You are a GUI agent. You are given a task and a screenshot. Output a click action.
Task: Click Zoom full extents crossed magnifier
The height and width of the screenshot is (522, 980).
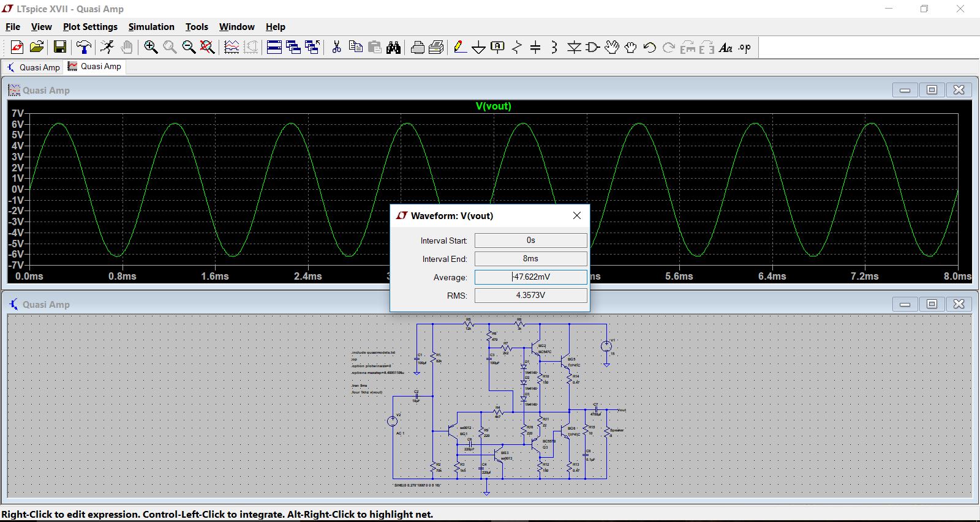pos(208,47)
